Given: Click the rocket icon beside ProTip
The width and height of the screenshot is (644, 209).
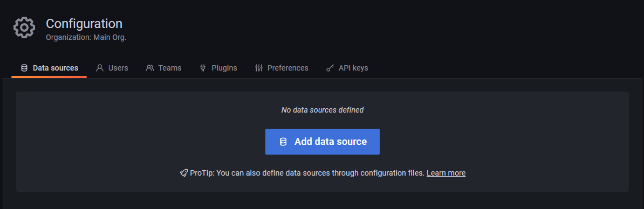Looking at the screenshot, I should (x=184, y=173).
